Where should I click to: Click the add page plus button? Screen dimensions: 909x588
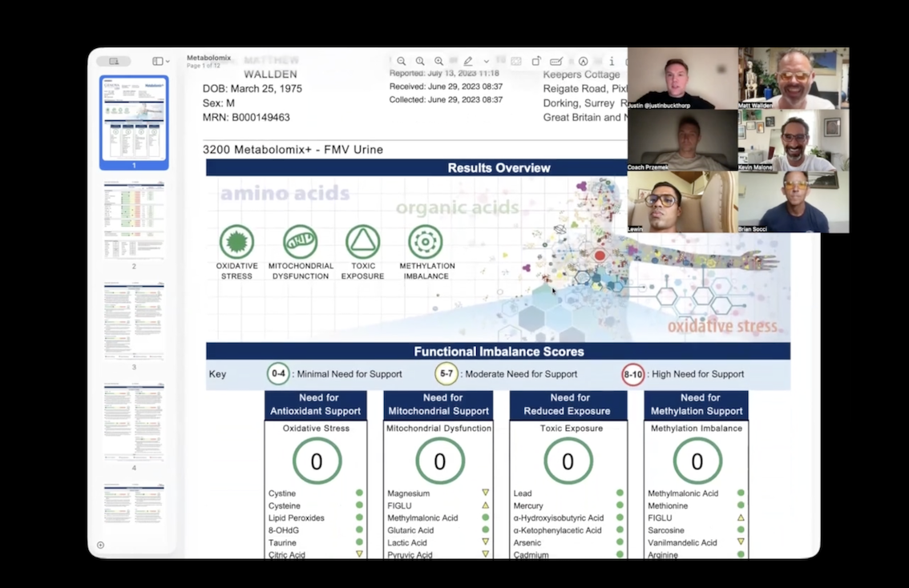click(100, 545)
